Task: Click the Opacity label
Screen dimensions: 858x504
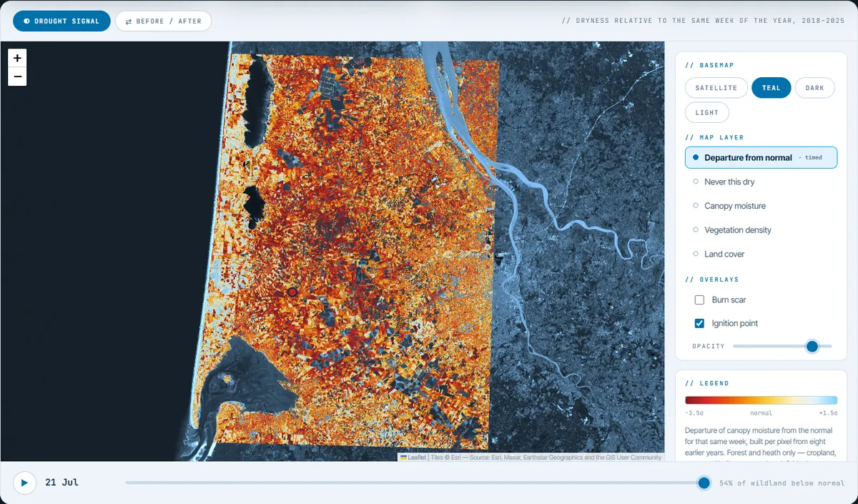Action: (709, 346)
